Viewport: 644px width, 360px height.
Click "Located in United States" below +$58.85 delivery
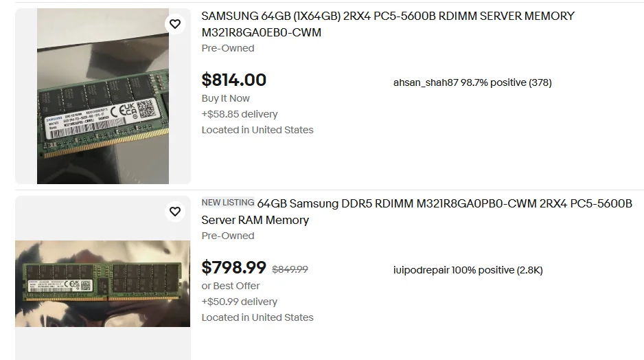point(257,130)
